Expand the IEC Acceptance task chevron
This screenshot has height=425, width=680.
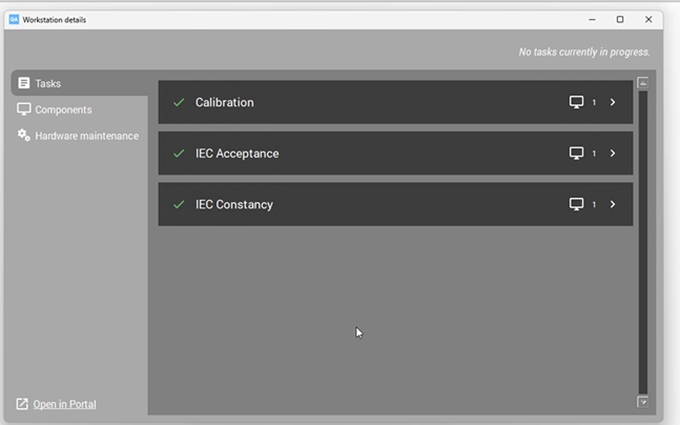[x=612, y=153]
